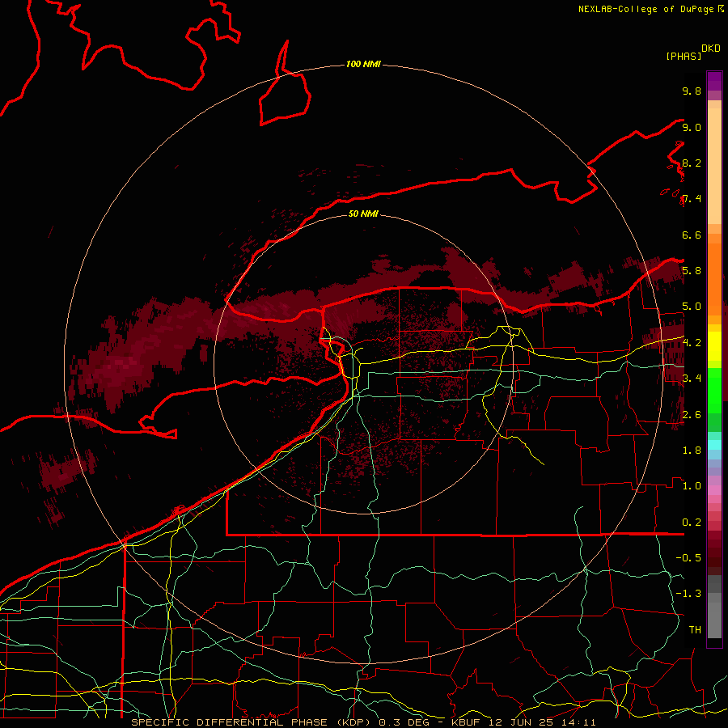Click the 4.2 legend value
Image resolution: width=728 pixels, height=728 pixels.
tap(692, 343)
